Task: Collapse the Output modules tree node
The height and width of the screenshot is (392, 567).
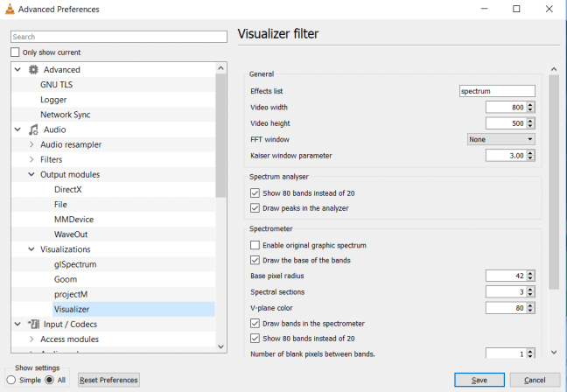Action: click(x=31, y=174)
